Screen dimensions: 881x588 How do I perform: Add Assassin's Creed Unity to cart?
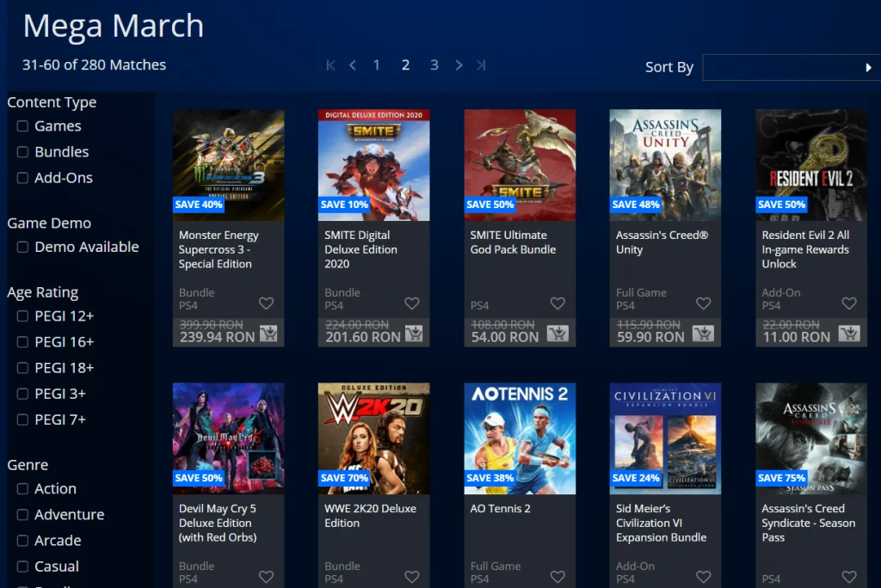pos(704,334)
